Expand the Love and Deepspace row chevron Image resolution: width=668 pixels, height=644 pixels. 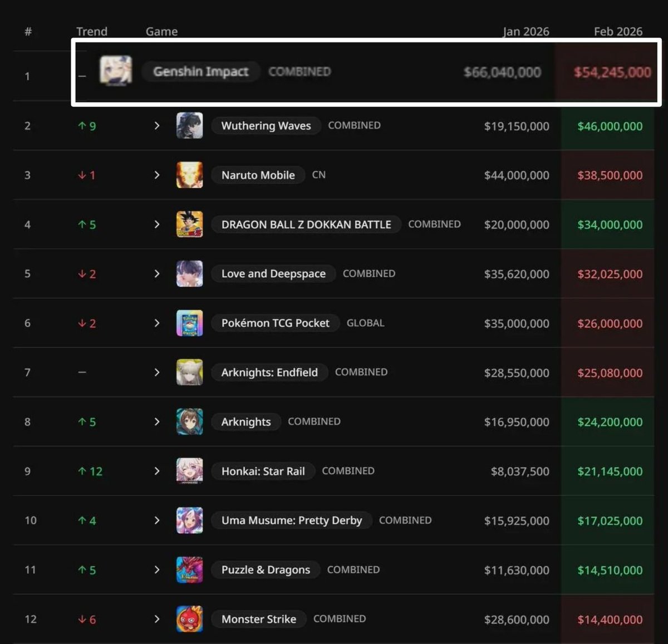(x=157, y=274)
